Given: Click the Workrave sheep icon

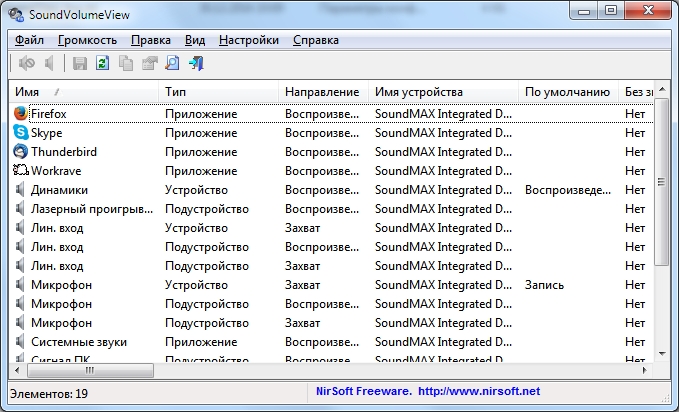Looking at the screenshot, I should pos(20,170).
